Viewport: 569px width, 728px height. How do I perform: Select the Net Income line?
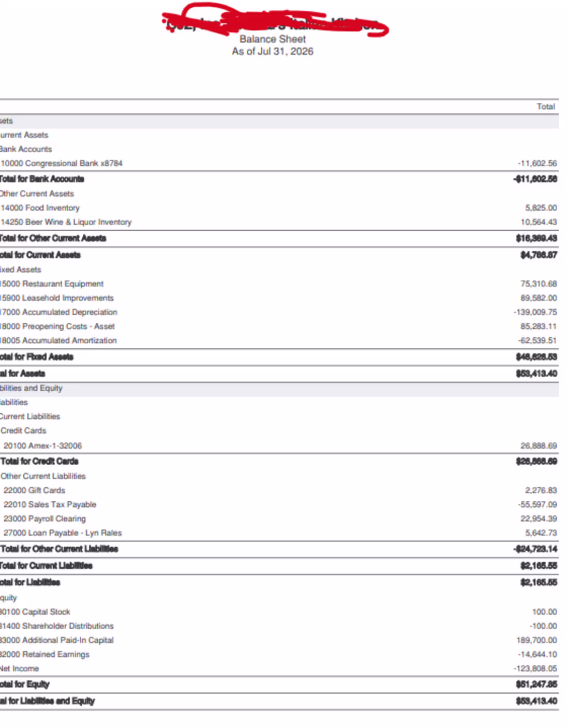279,668
